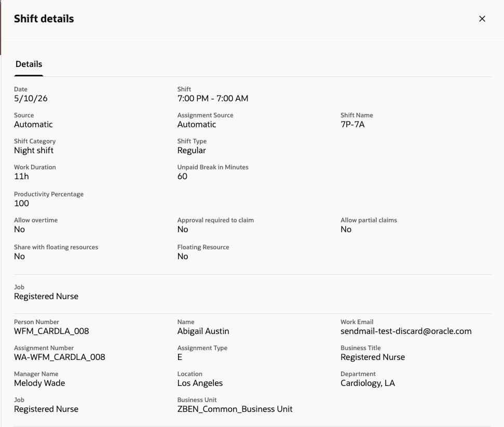Screen dimensions: 504x427
Task: Click Location value Los Angeles
Action: 200,383
